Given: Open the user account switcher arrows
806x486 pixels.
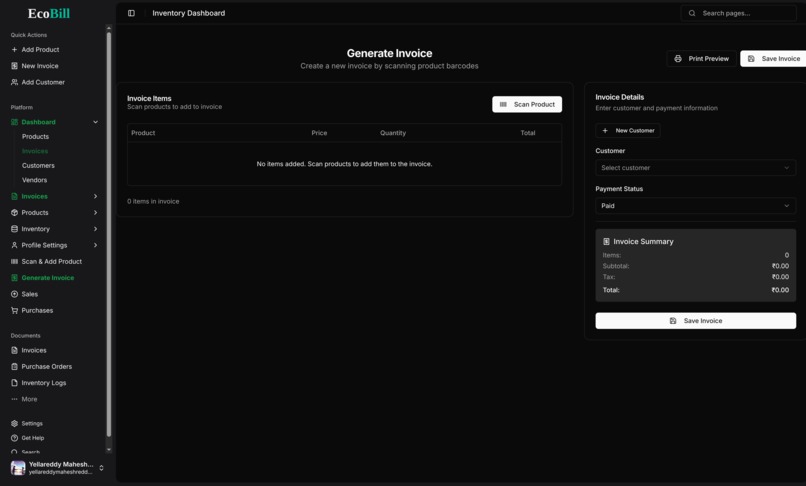Looking at the screenshot, I should tap(101, 468).
